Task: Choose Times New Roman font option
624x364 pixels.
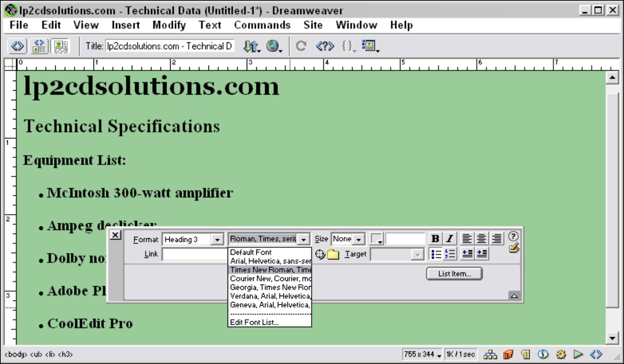Action: 270,270
